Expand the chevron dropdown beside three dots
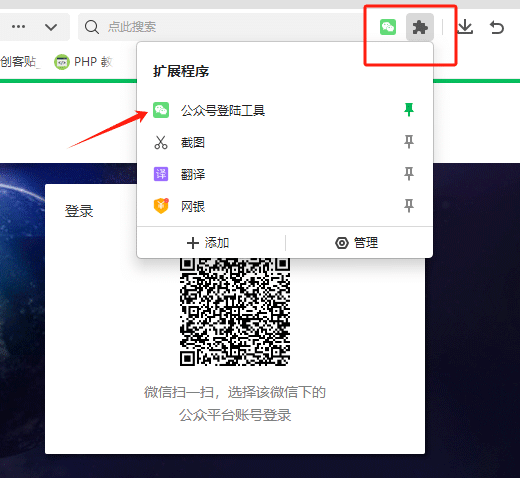Viewport: 520px width, 478px height. (51, 27)
